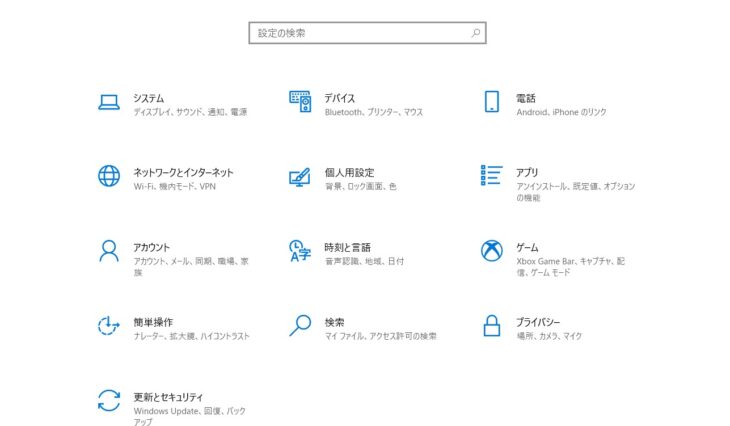The height and width of the screenshot is (426, 730).
Task: Open the 時刻と言語 settings title
Action: tap(348, 248)
